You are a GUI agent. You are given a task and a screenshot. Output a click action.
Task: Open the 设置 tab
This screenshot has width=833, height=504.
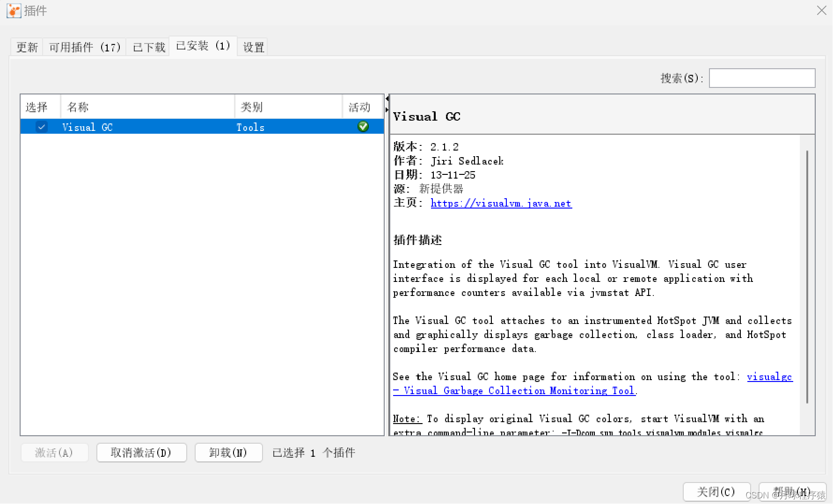tap(253, 47)
